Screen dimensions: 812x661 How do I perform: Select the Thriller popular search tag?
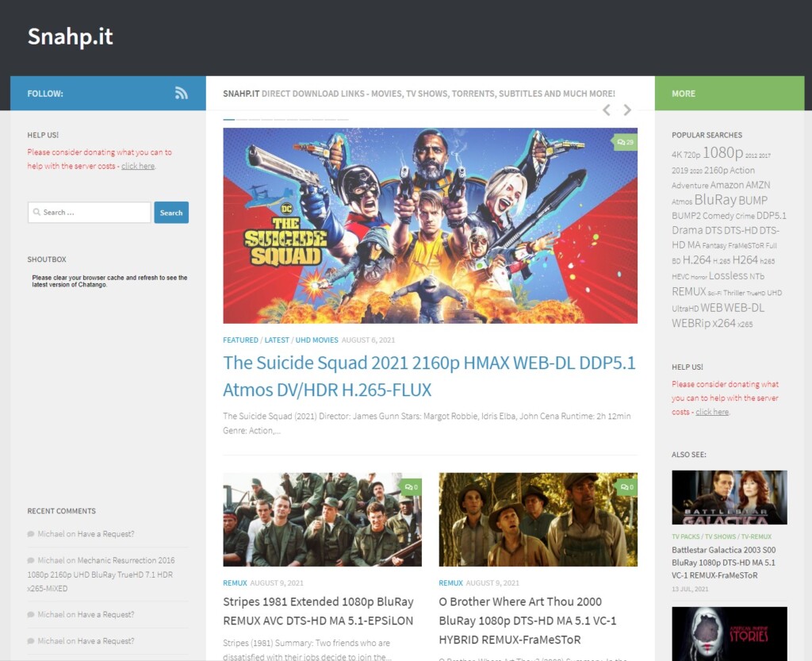733,293
